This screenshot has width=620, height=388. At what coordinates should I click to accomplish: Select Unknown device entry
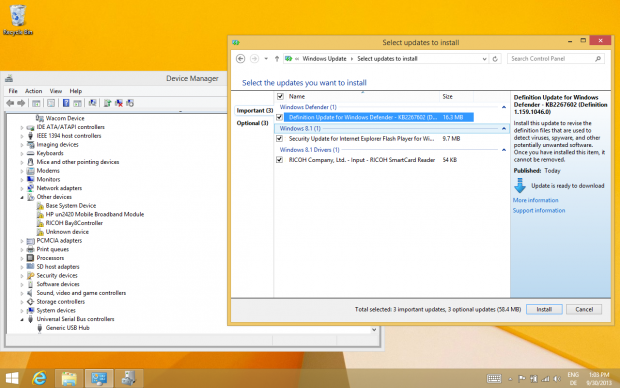point(67,232)
